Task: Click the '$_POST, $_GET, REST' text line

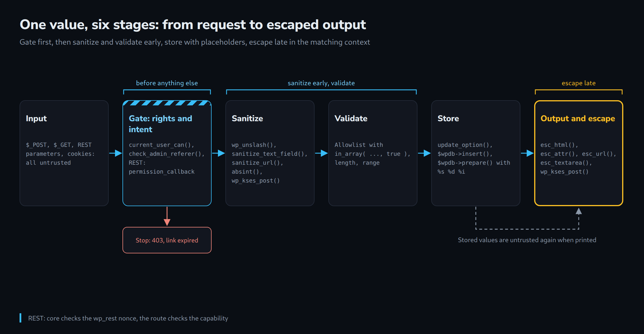Action: pos(59,145)
